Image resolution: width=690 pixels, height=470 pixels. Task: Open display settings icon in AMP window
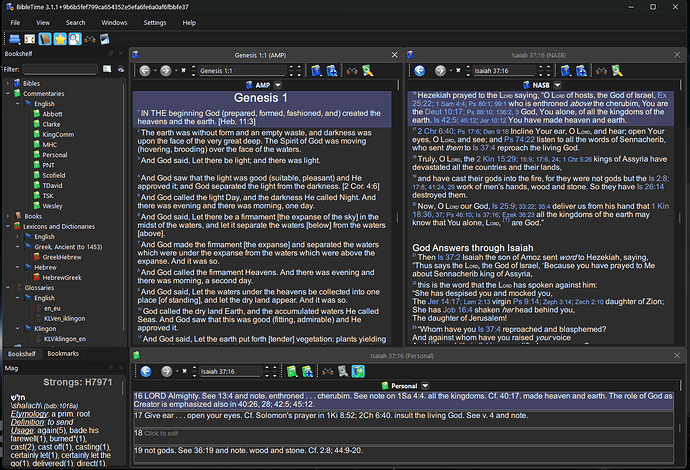point(367,70)
